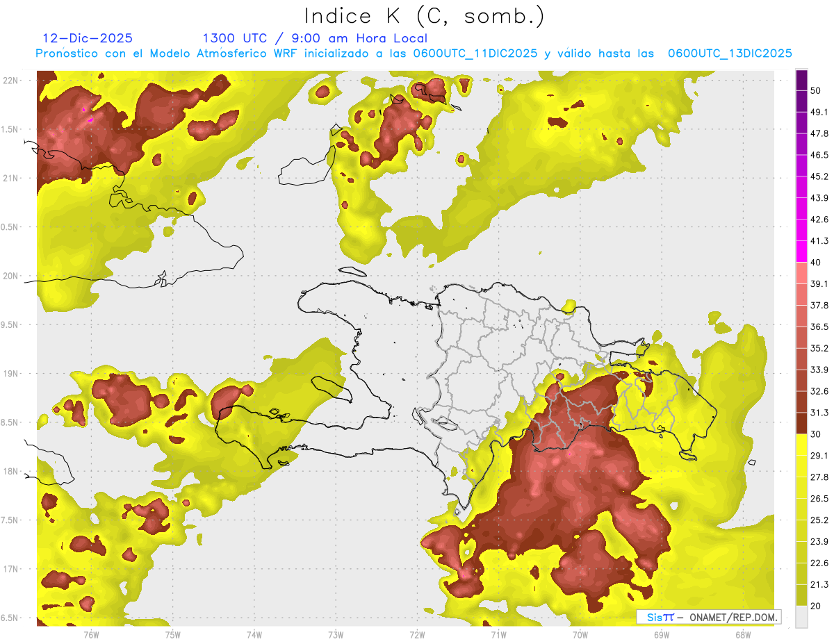The image size is (834, 644).
Task: Pick the magenta swatch between 40 and 41.3
Action: (801, 251)
